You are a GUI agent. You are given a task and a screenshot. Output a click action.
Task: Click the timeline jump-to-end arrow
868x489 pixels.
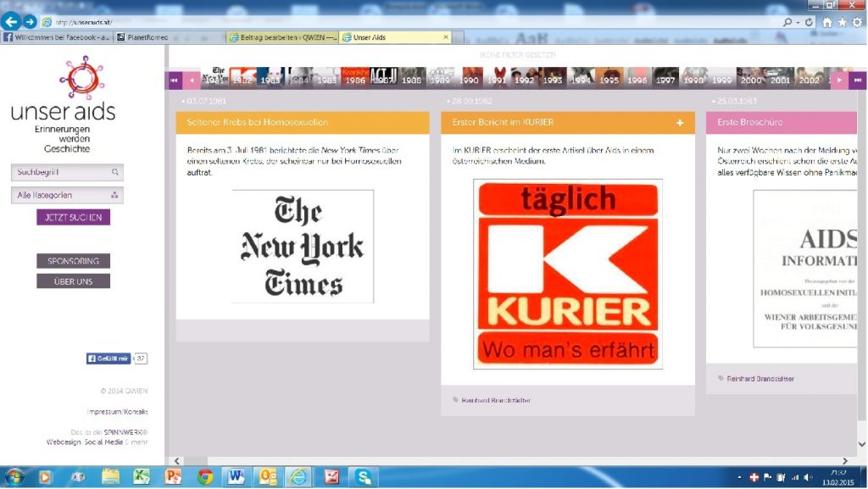[858, 80]
